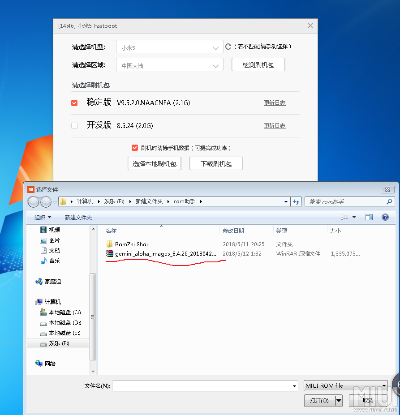
Task: Open the MIUI ROM File type dropdown
Action: 346,386
